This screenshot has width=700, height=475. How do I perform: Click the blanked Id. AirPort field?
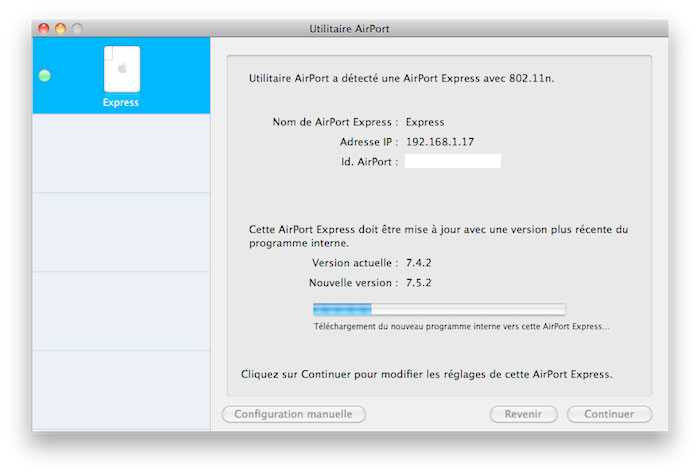tap(453, 161)
